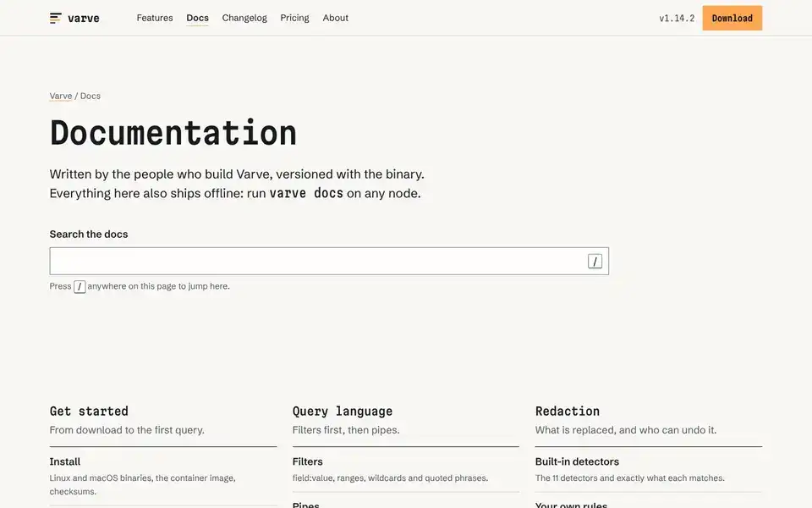This screenshot has height=508, width=812.
Task: Click the orange Download button
Action: (732, 18)
